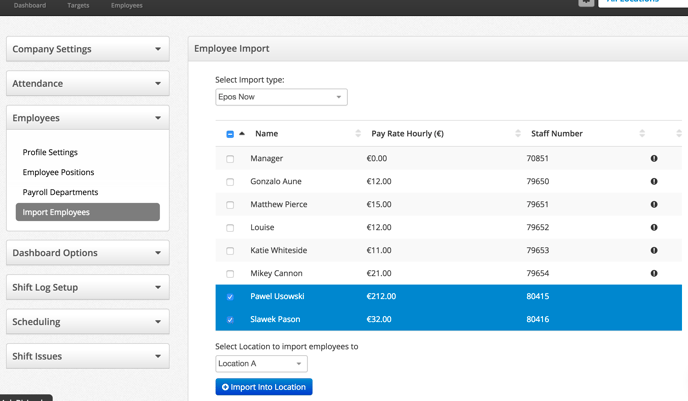Click info icon in Katie Whiteside row
This screenshot has width=688, height=401.
[x=654, y=250]
